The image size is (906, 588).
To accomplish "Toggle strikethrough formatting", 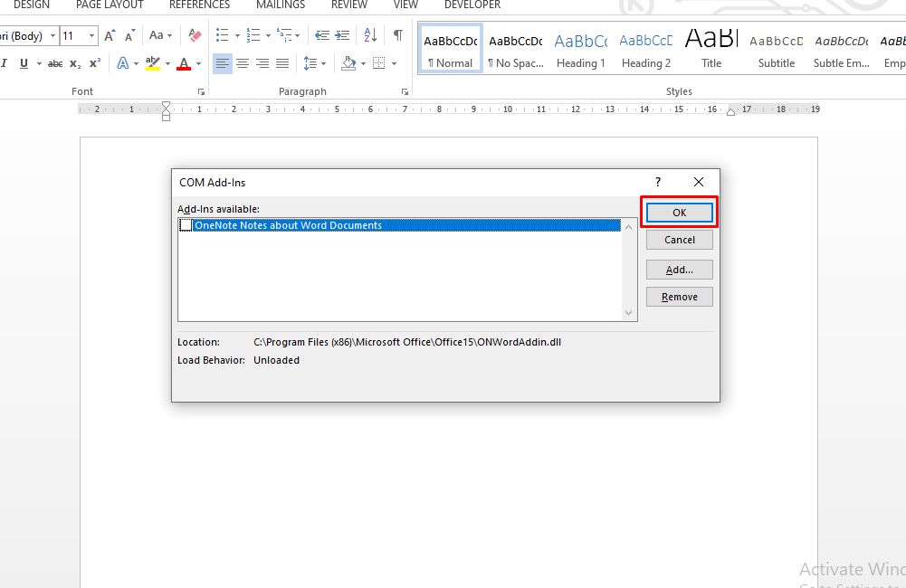I will [x=54, y=63].
